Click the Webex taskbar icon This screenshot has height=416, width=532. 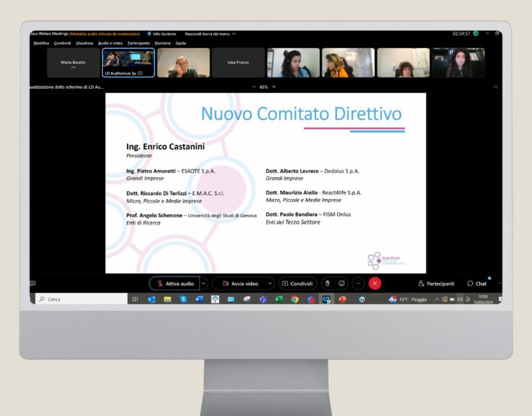coord(326,299)
